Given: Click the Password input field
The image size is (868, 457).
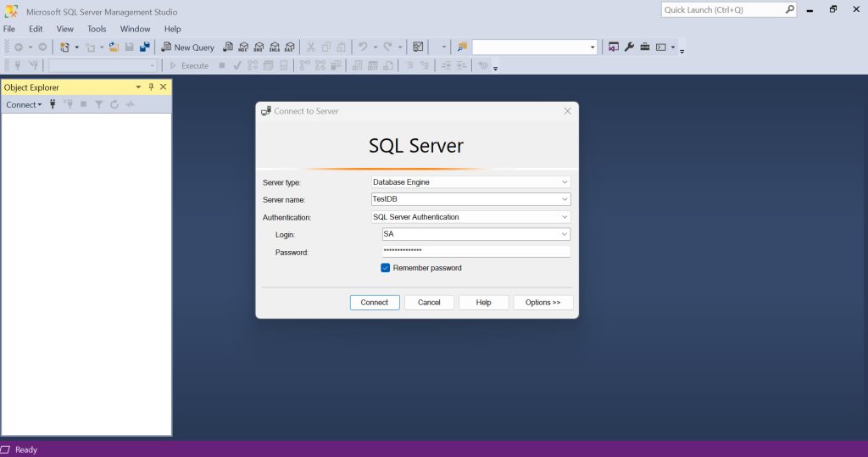Looking at the screenshot, I should click(x=476, y=251).
